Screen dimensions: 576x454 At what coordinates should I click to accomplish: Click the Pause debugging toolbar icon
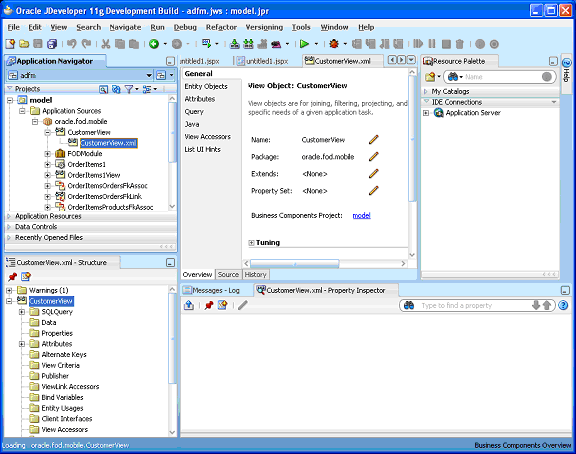point(432,44)
